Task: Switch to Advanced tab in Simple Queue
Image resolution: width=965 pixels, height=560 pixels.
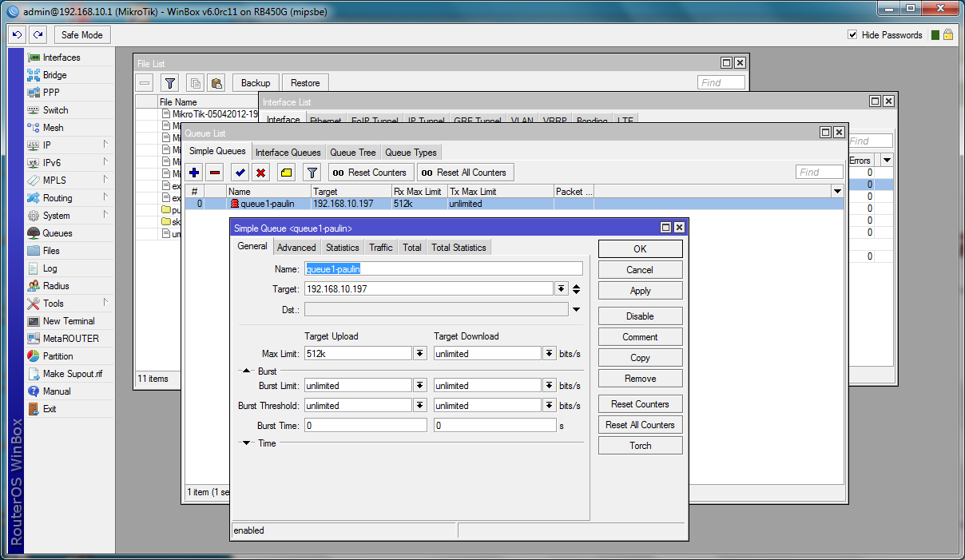Action: pyautogui.click(x=296, y=248)
